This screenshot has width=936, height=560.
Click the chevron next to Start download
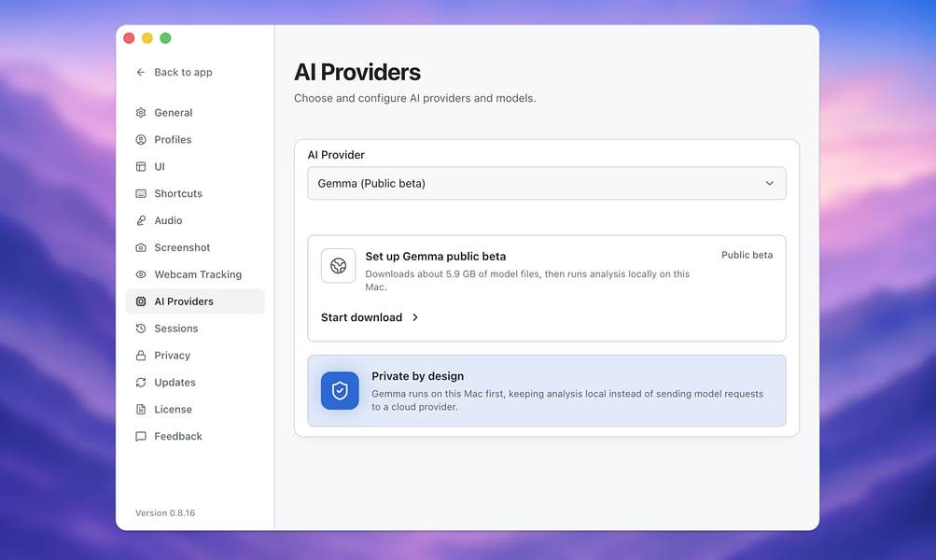tap(415, 317)
